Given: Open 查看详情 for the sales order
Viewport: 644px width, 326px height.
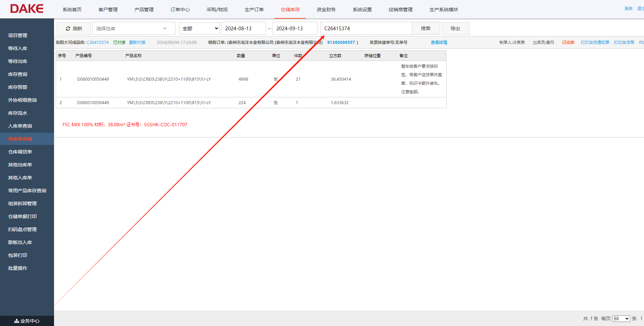Looking at the screenshot, I should [439, 42].
